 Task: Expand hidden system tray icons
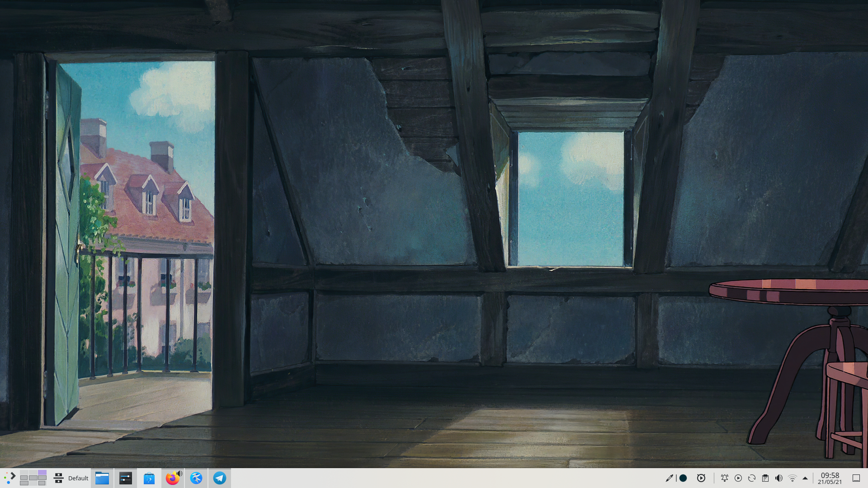point(805,478)
